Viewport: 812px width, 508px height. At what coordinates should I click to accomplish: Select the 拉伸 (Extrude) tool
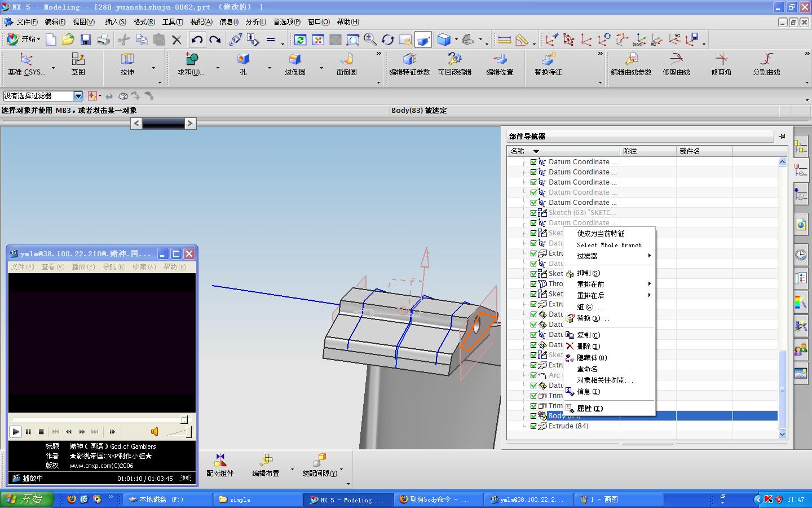127,64
